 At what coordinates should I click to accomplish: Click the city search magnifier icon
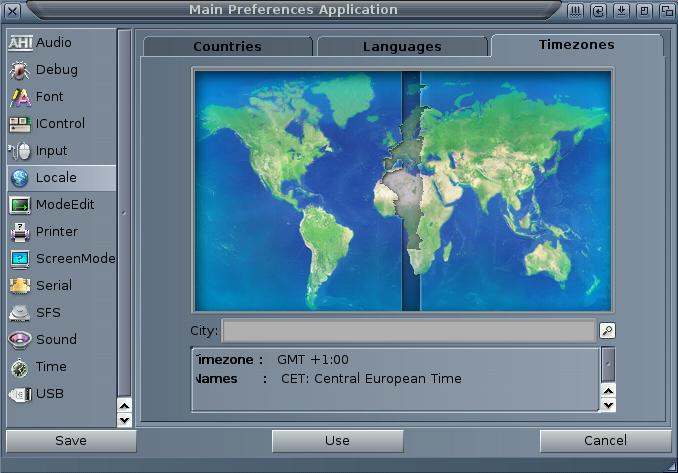click(x=608, y=331)
